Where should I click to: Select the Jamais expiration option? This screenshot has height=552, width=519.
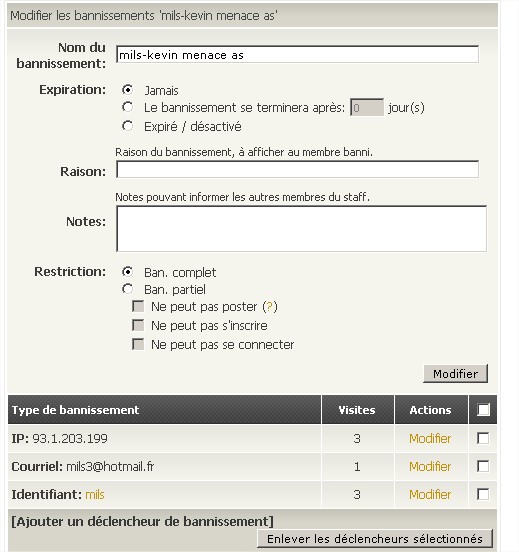click(127, 90)
